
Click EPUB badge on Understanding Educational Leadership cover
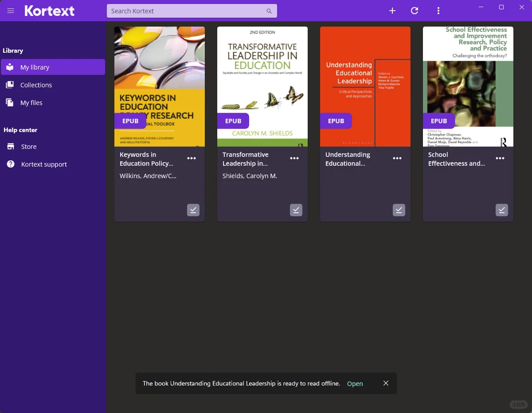336,121
